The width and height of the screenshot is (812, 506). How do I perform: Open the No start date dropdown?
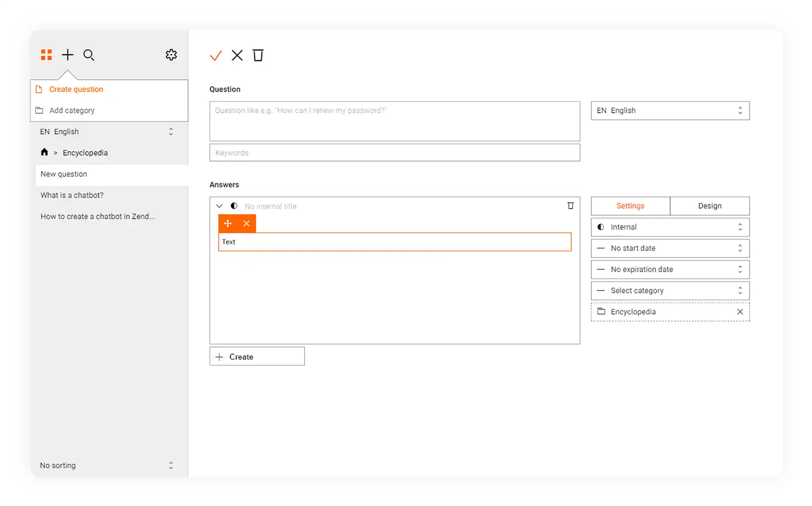tap(670, 248)
